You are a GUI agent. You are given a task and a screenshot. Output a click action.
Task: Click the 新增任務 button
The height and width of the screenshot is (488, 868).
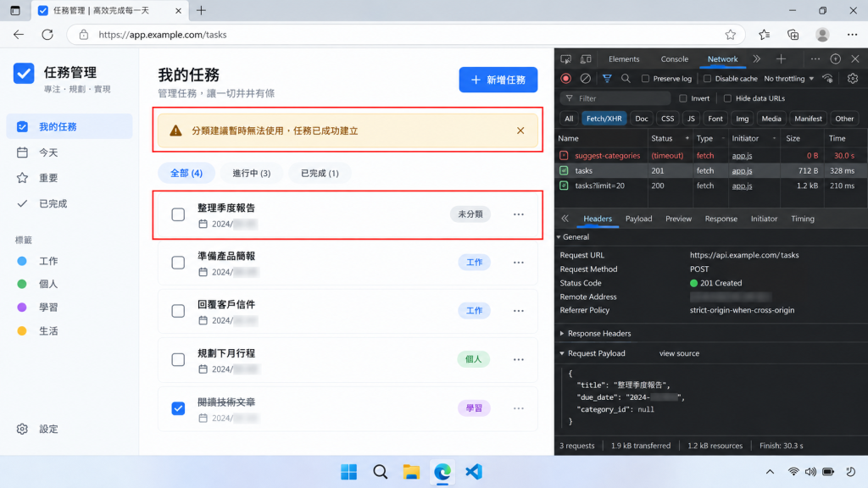pos(498,80)
